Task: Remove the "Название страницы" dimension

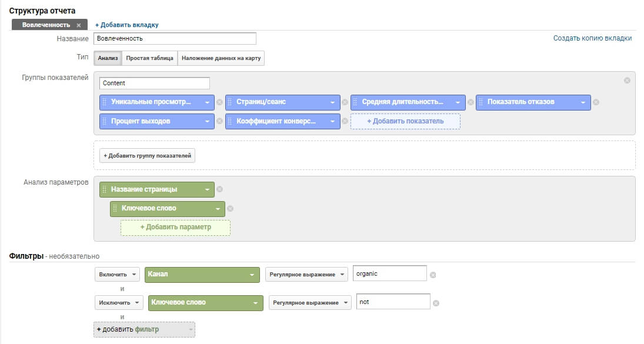Action: pos(219,189)
